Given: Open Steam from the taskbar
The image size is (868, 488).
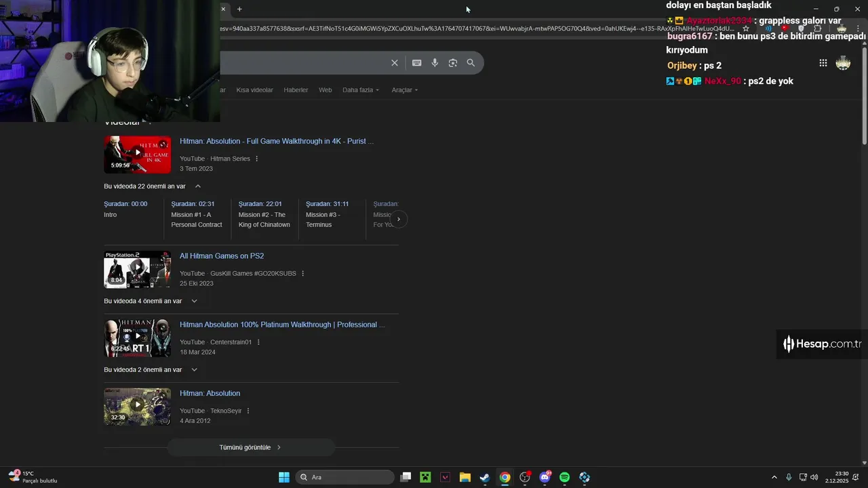Looking at the screenshot, I should [x=484, y=477].
